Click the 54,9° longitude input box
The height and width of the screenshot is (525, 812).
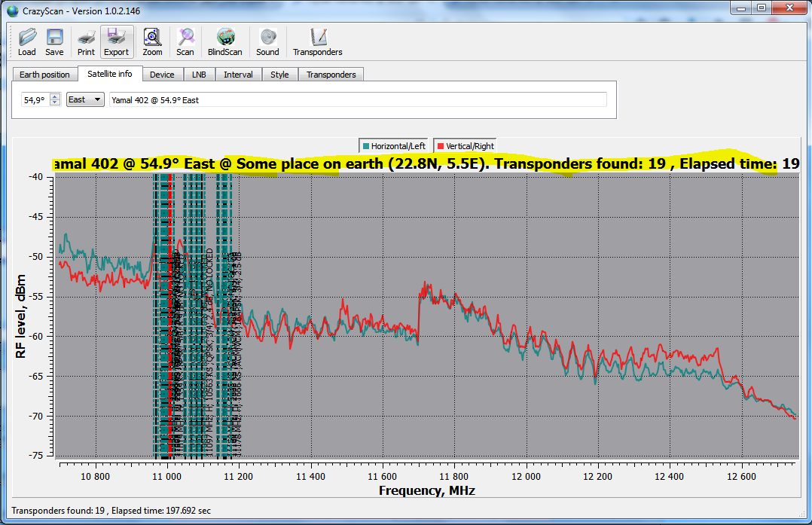point(35,99)
